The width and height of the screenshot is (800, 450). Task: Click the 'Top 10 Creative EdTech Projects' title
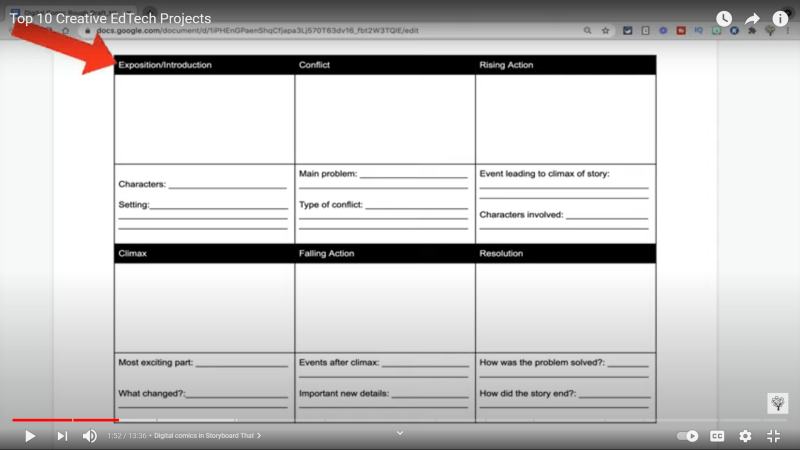tap(110, 19)
